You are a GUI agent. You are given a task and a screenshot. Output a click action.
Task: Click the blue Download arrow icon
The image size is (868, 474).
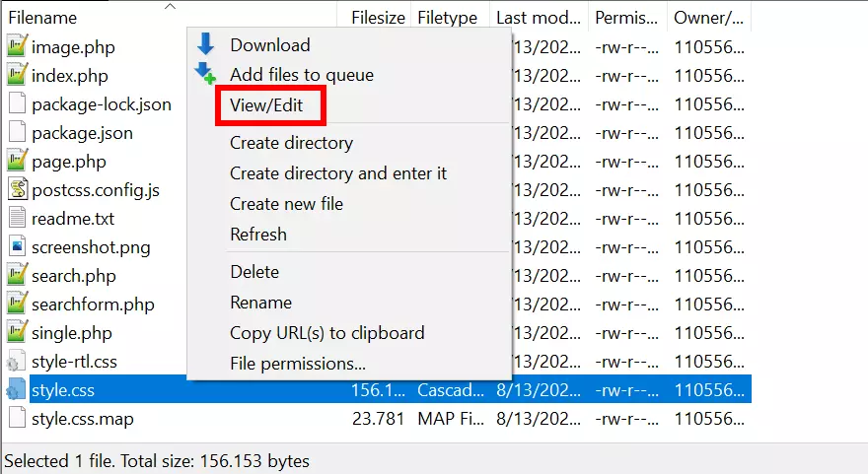tap(205, 44)
